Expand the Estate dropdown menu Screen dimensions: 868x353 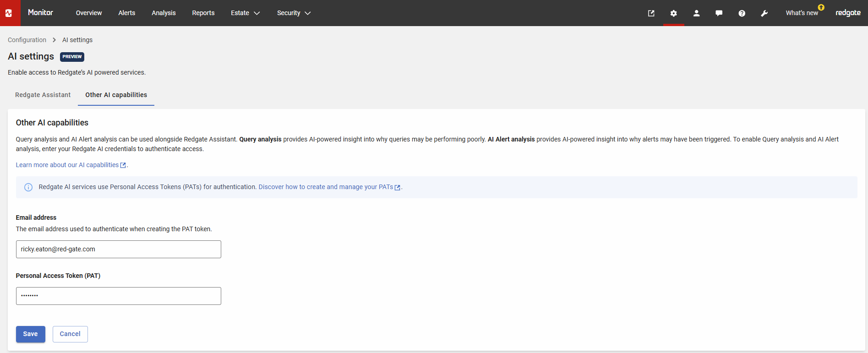pyautogui.click(x=245, y=13)
